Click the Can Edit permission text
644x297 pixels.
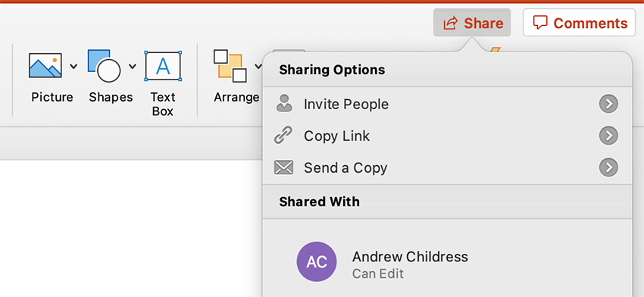click(378, 274)
